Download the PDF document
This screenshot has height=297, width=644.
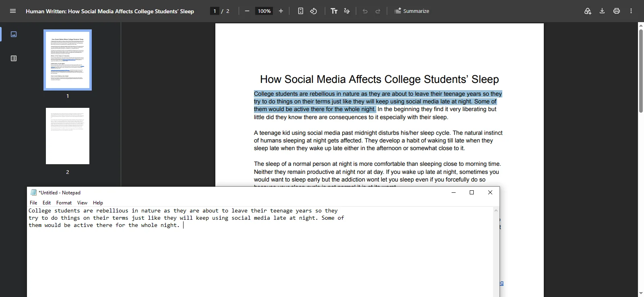click(x=602, y=11)
